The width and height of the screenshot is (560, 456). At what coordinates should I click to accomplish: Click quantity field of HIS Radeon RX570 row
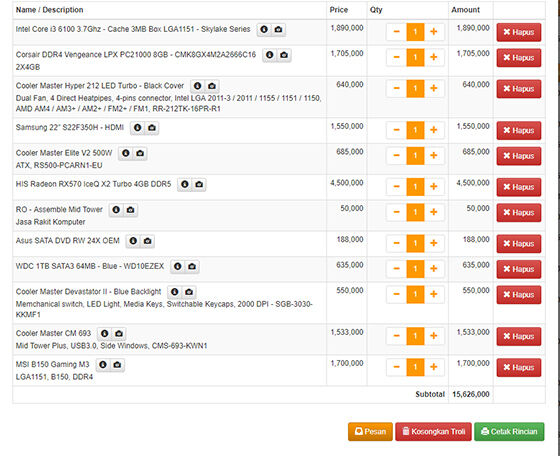click(x=415, y=186)
